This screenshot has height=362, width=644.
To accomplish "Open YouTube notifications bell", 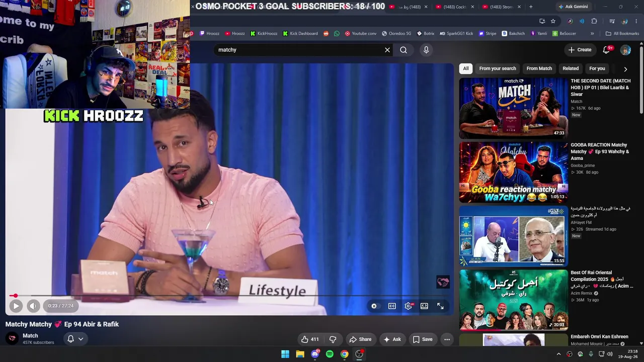I will click(607, 50).
